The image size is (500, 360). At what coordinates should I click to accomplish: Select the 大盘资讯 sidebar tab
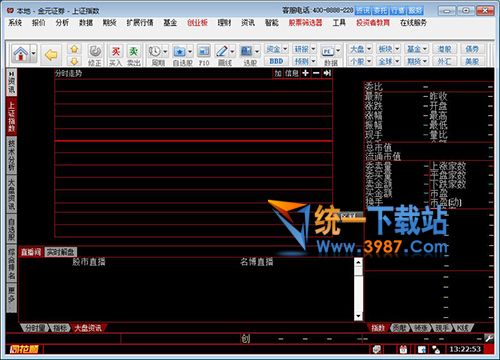click(11, 194)
